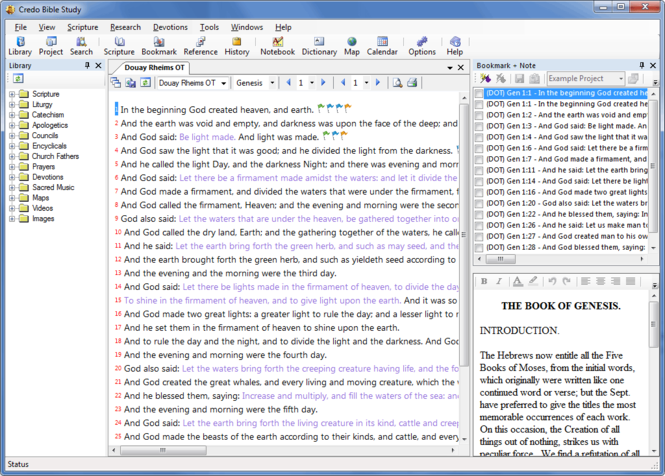Open the Map toolbar button
Screen dimensions: 665x476
[352, 46]
